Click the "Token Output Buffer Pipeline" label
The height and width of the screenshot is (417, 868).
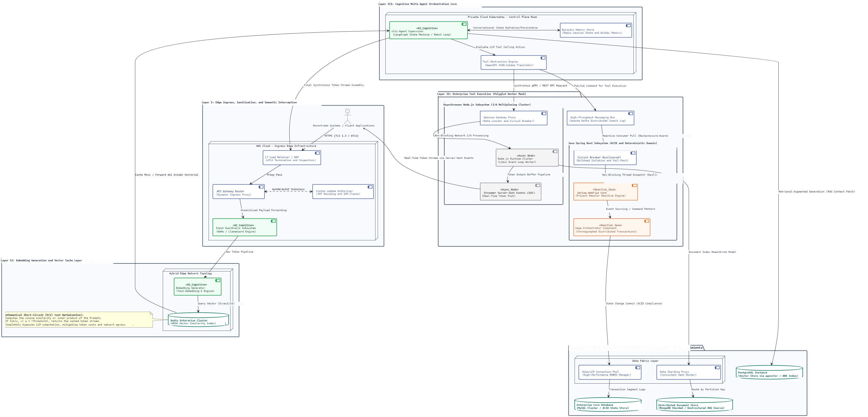[x=529, y=175]
